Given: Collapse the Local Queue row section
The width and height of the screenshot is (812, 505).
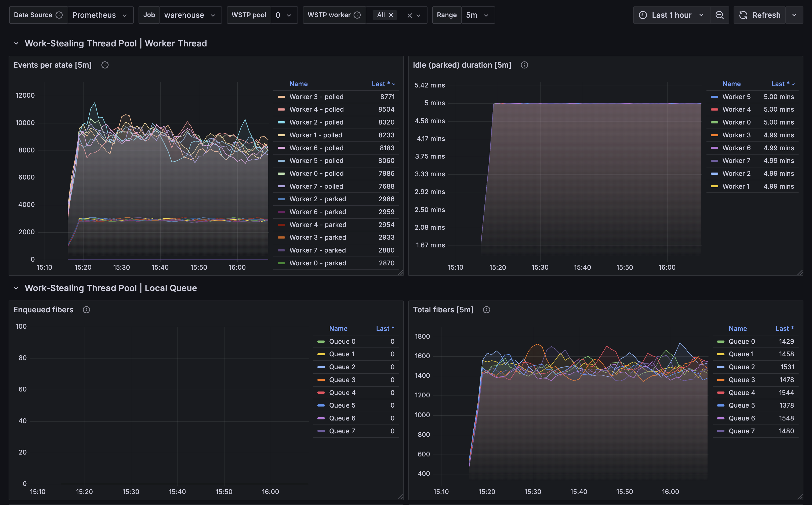Looking at the screenshot, I should (x=16, y=288).
